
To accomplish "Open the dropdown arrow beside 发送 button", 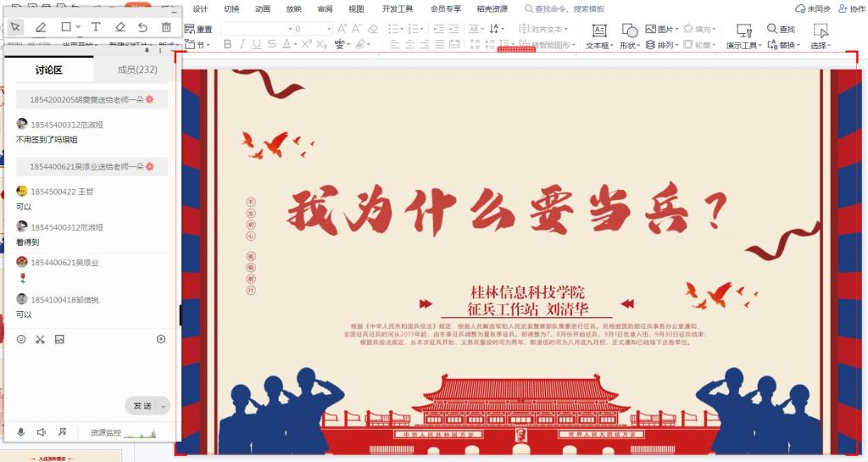I will [164, 406].
